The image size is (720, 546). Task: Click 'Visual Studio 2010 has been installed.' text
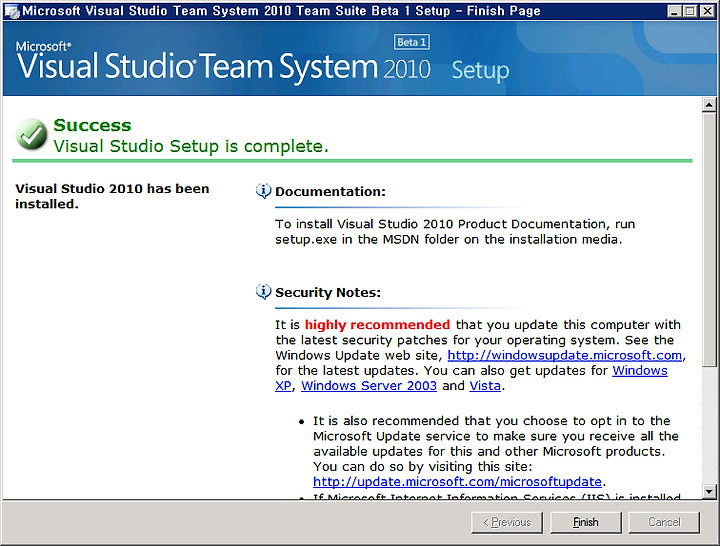112,196
